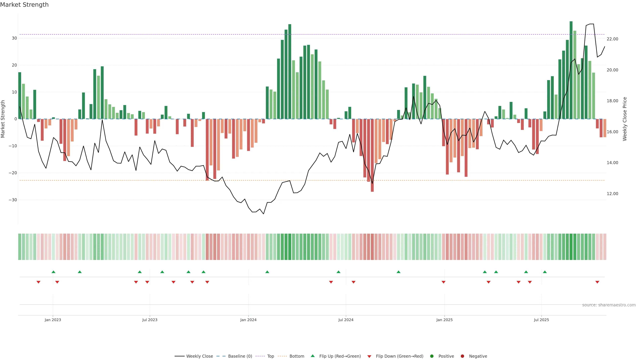Click the Flip Up green triangle legend icon
Screen dimensions: 644x362
(x=312, y=356)
